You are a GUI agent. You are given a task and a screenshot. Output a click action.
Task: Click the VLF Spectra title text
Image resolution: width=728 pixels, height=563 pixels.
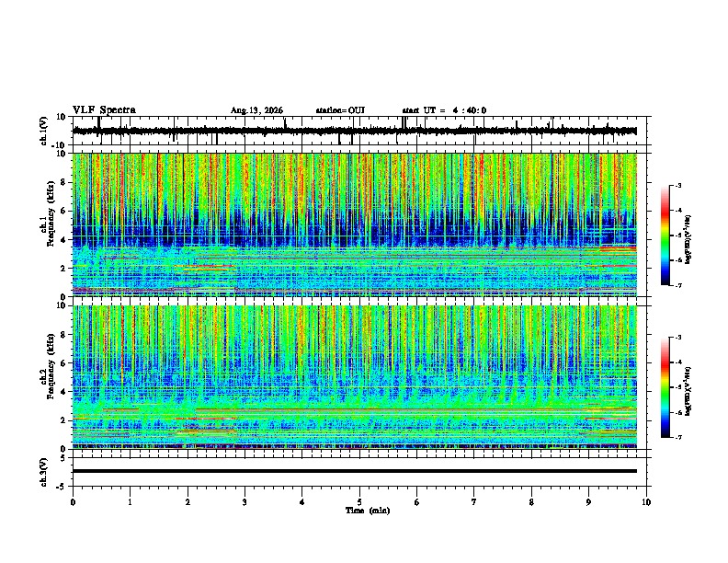pyautogui.click(x=104, y=110)
